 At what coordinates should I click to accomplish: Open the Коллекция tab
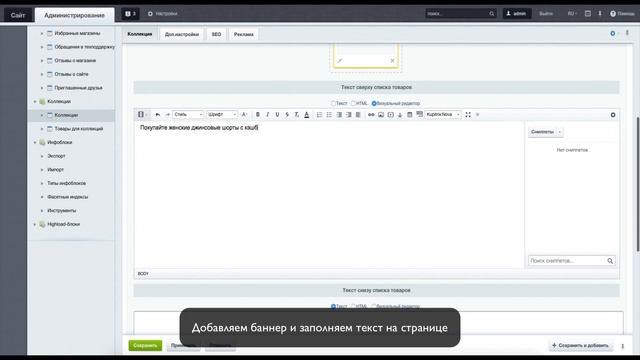(140, 34)
